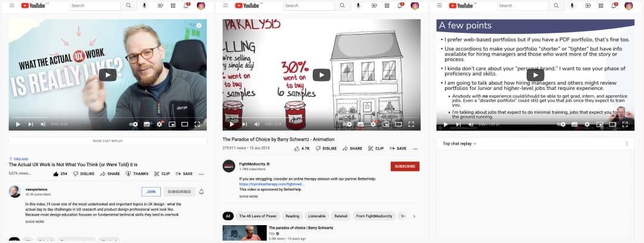Image resolution: width=644 pixels, height=243 pixels.
Task: Select The 48 Laws of Power chip
Action: pyautogui.click(x=258, y=216)
